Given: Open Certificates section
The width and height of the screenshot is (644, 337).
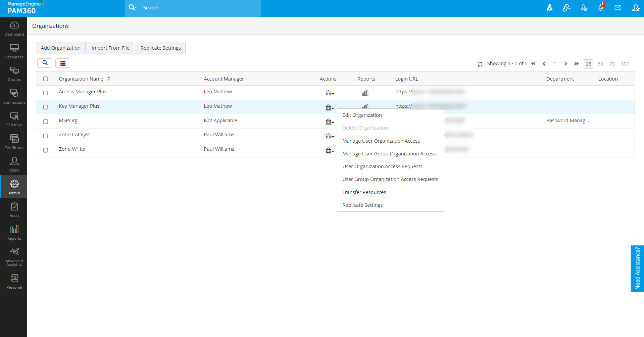Looking at the screenshot, I should [14, 142].
